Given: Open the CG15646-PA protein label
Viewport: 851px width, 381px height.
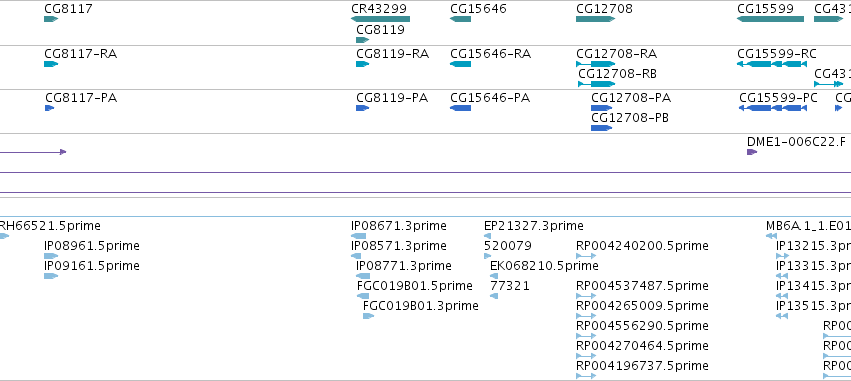Looking at the screenshot, I should [490, 98].
